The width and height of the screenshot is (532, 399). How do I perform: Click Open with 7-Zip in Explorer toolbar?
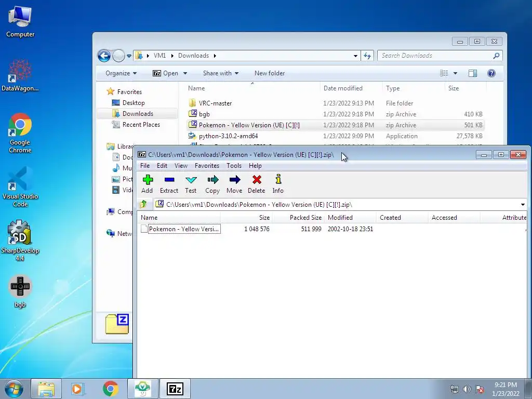click(165, 73)
